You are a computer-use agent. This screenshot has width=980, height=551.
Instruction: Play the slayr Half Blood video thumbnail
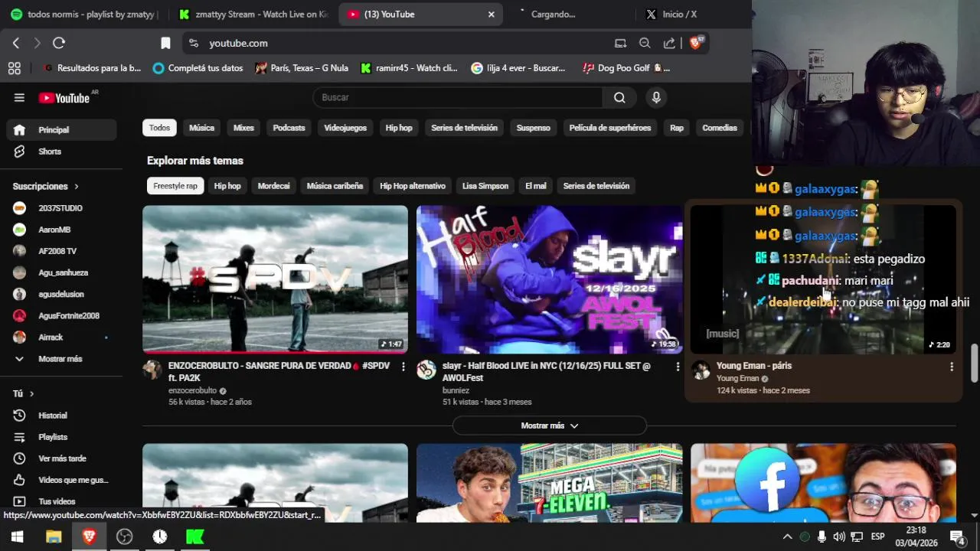click(549, 279)
